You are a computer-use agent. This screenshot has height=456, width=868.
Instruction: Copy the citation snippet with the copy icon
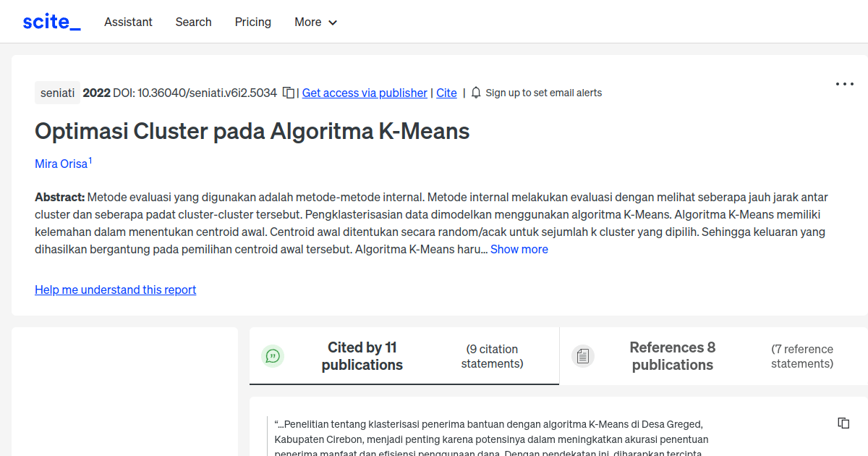(843, 422)
